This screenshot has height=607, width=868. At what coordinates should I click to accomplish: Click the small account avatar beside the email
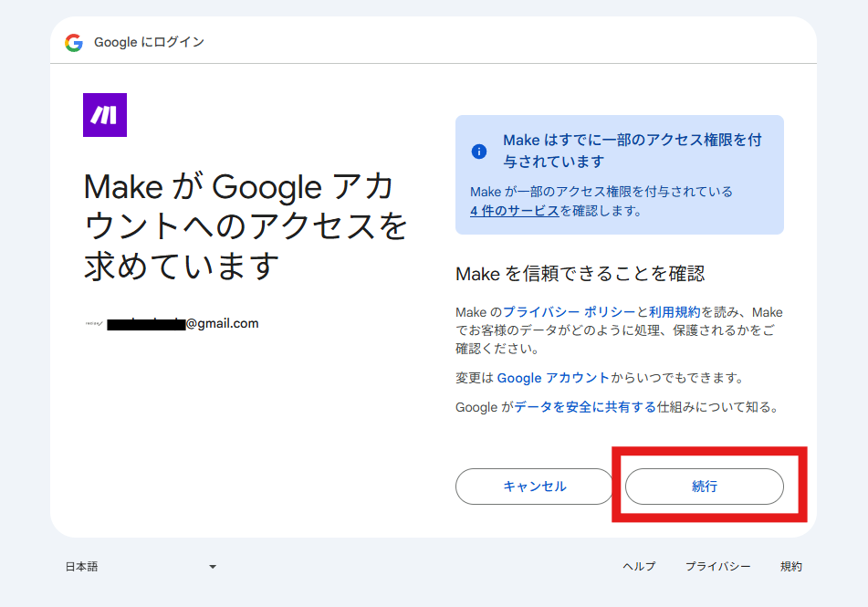94,323
